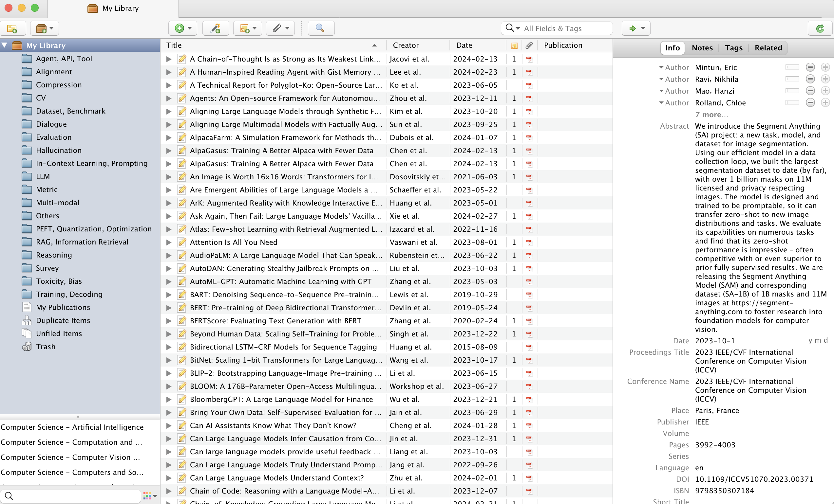834x504 pixels.
Task: Switch to the Notes tab
Action: tap(702, 48)
